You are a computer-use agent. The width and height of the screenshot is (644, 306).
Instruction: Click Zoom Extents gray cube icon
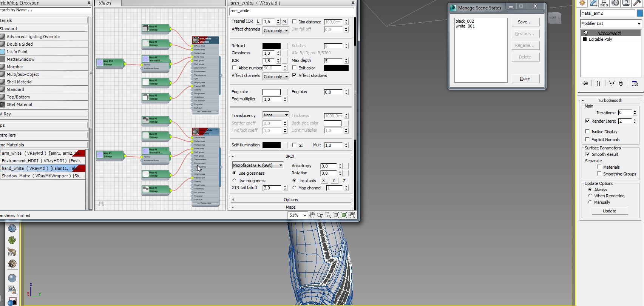(x=335, y=215)
